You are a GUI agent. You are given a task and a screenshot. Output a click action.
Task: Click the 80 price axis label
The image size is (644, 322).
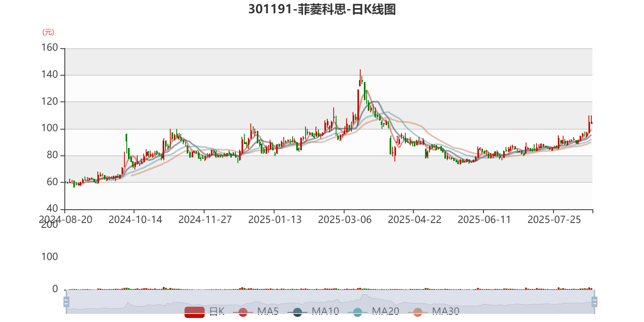[x=52, y=155]
